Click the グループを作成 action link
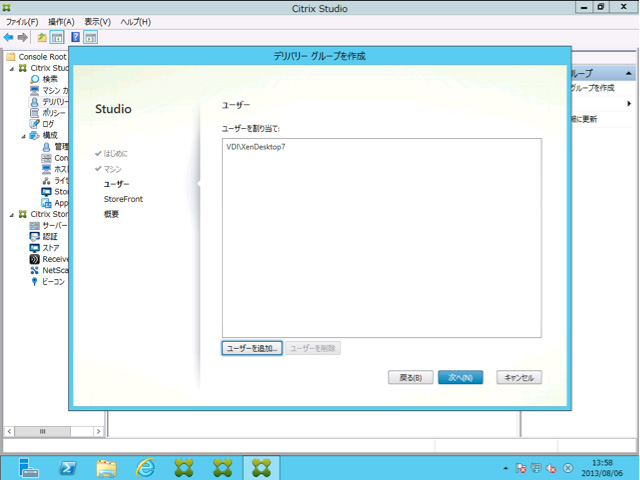Viewport: 640px width, 480px height. (593, 88)
